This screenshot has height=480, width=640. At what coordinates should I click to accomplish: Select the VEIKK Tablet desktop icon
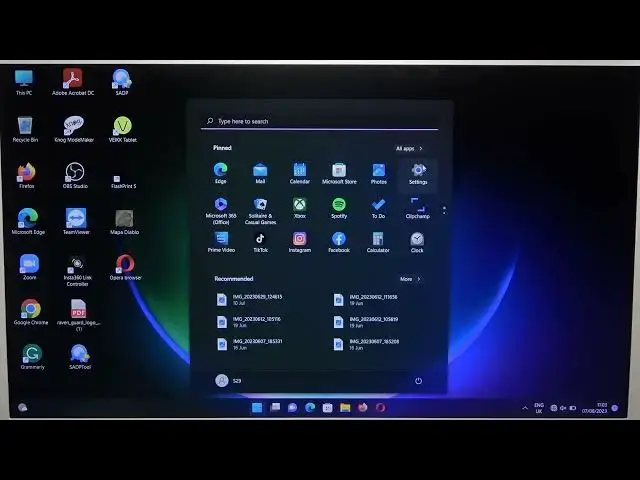click(122, 129)
